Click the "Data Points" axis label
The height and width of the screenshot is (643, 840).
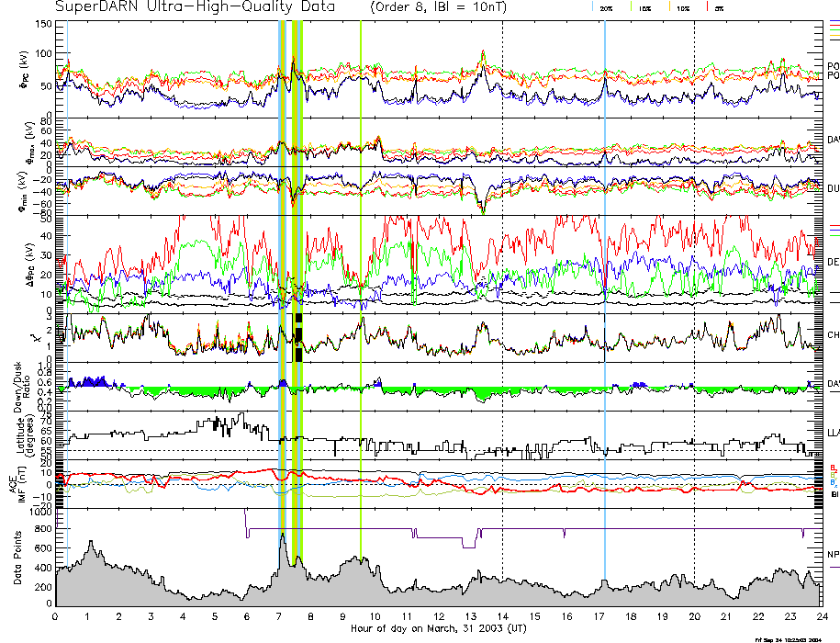pos(18,558)
